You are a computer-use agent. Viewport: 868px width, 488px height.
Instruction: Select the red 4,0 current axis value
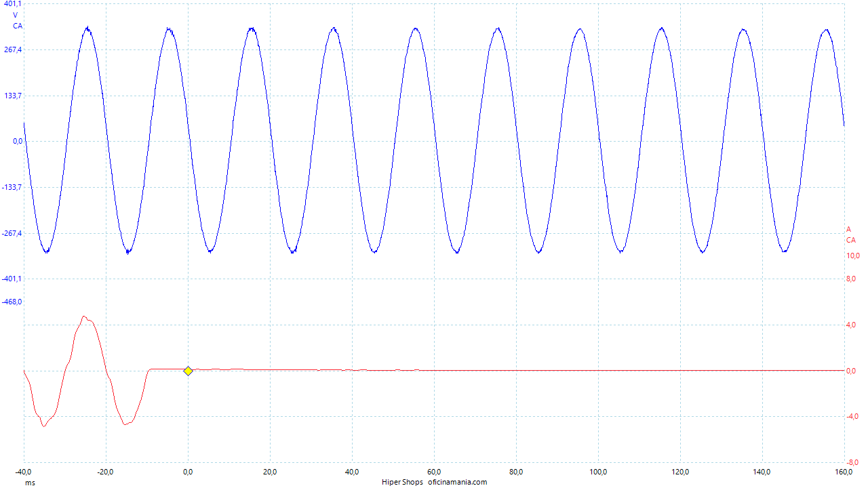[851, 325]
